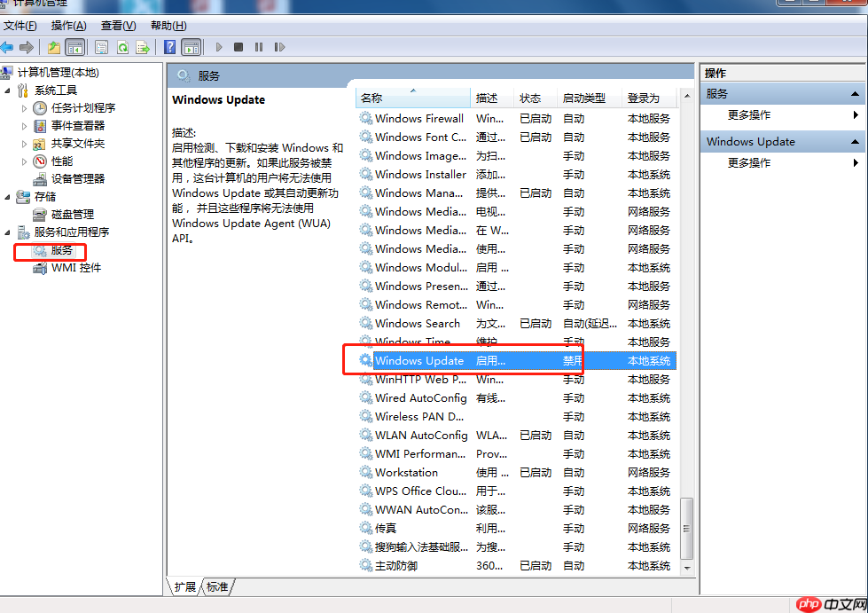The height and width of the screenshot is (613, 868).
Task: Toggle the show/hide action pane icon
Action: (x=192, y=48)
